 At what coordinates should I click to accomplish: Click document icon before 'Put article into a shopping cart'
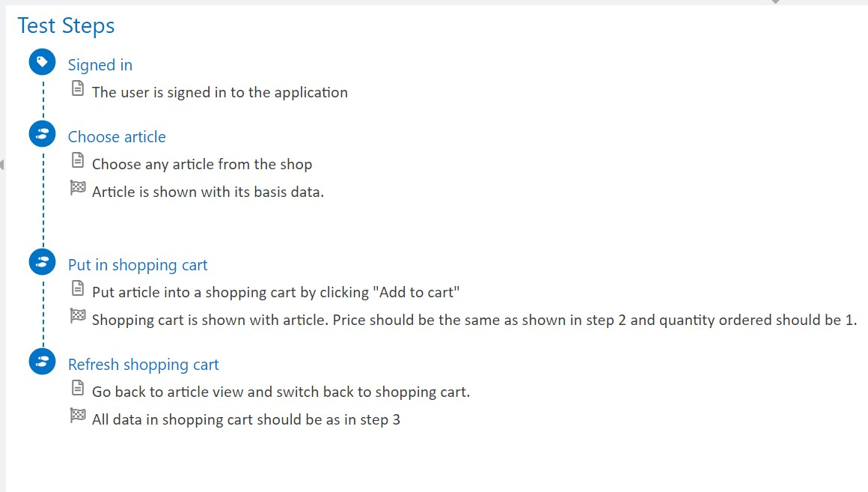coord(78,288)
